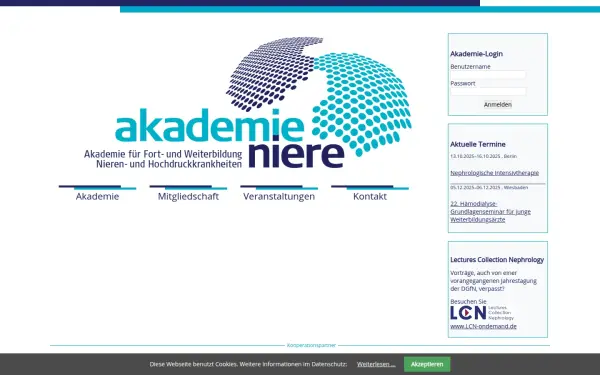Click the Weiterlesen cookie link
The image size is (600, 375).
click(x=376, y=364)
